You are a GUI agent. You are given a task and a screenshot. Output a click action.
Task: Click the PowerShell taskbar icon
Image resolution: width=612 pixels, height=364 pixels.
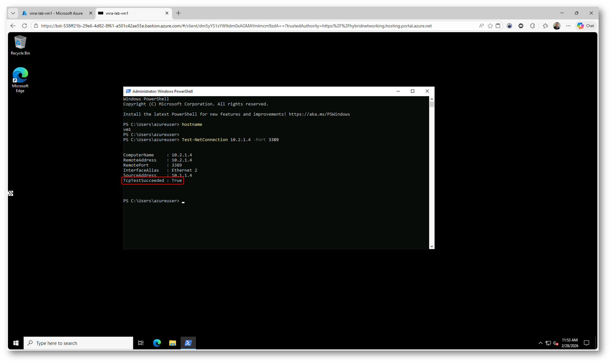coord(188,343)
